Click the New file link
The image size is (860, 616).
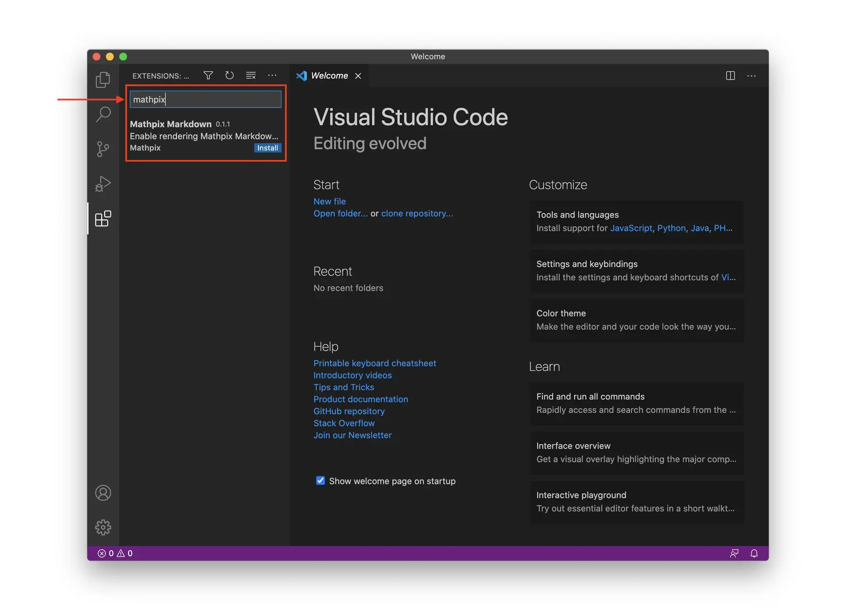pyautogui.click(x=330, y=201)
